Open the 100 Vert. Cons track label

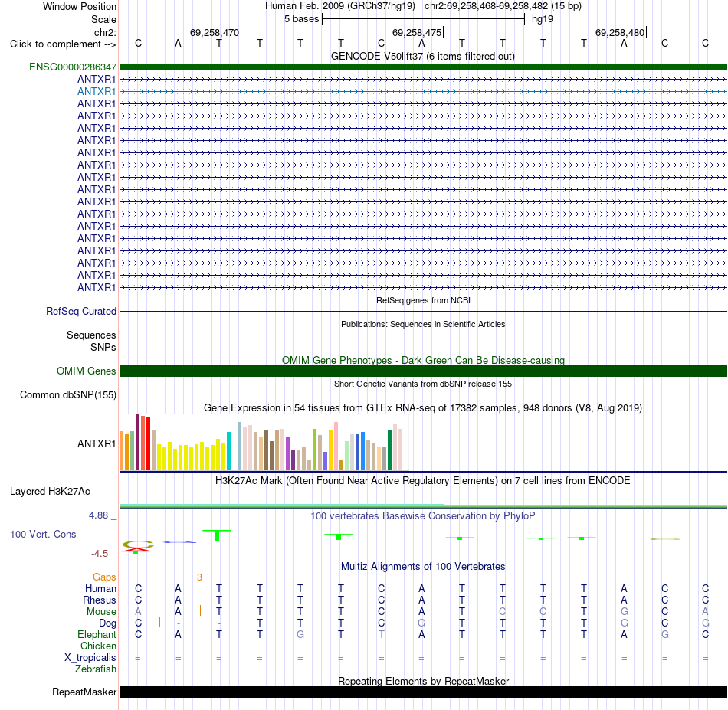point(43,534)
